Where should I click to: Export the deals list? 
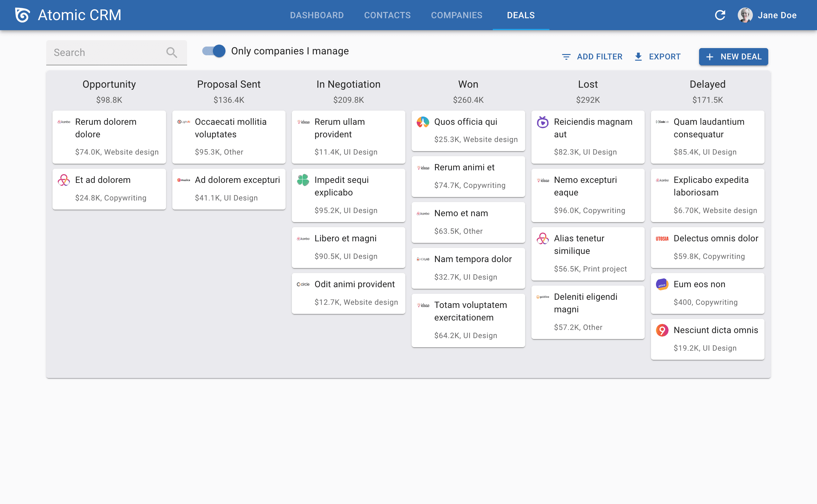tap(657, 56)
